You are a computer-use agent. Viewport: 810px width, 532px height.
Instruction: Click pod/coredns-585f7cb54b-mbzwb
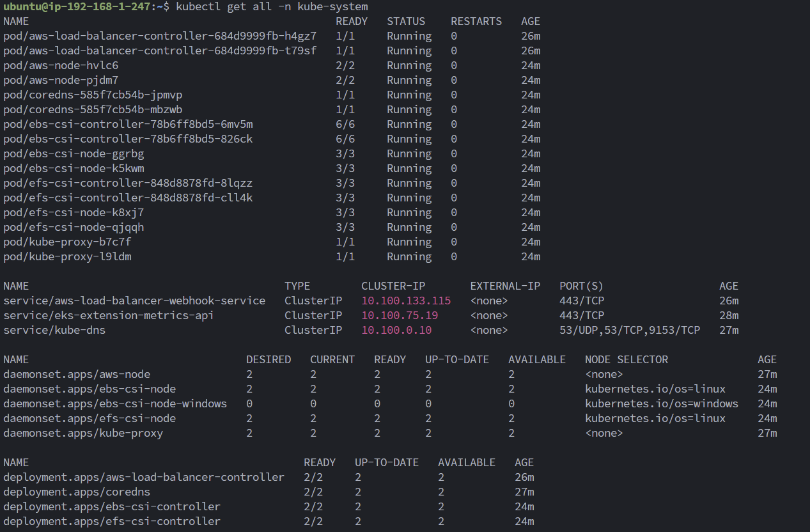[93, 109]
